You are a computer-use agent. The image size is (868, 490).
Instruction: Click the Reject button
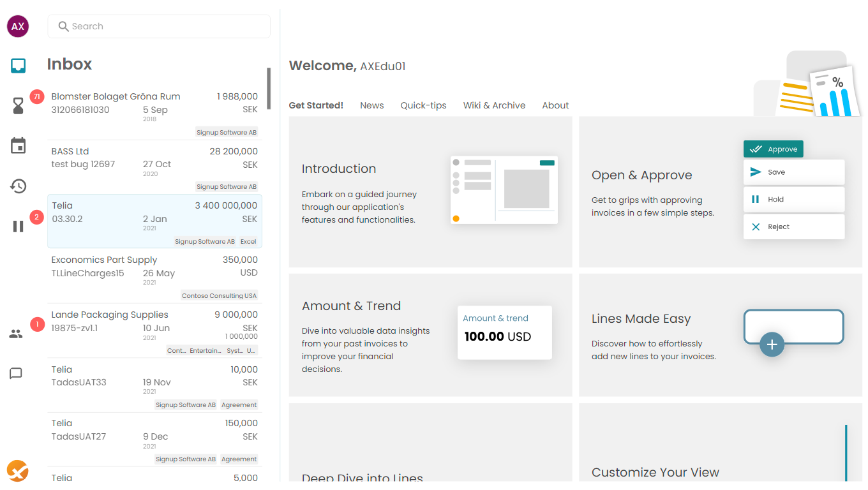point(794,226)
